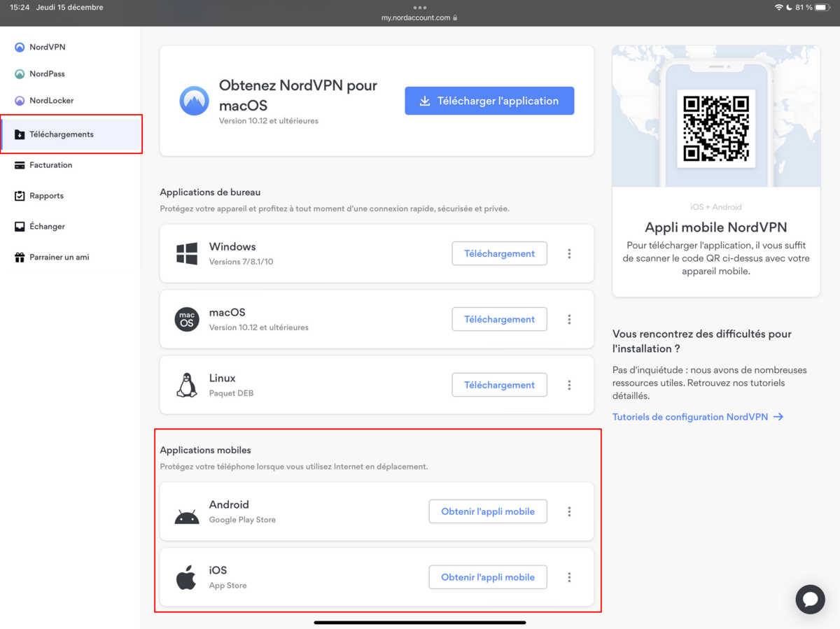Click 'Obtenez NordVPN pour macOS' heading

coord(298,95)
